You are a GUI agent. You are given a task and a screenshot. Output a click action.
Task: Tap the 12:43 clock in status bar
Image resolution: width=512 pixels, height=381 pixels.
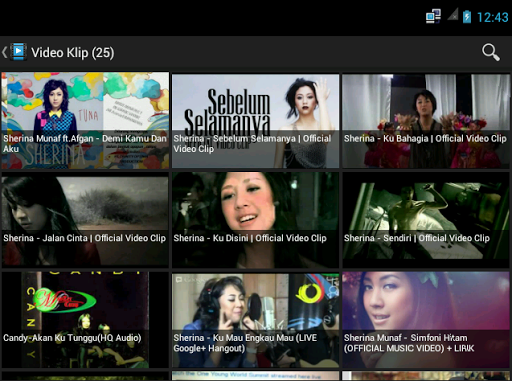(x=493, y=17)
